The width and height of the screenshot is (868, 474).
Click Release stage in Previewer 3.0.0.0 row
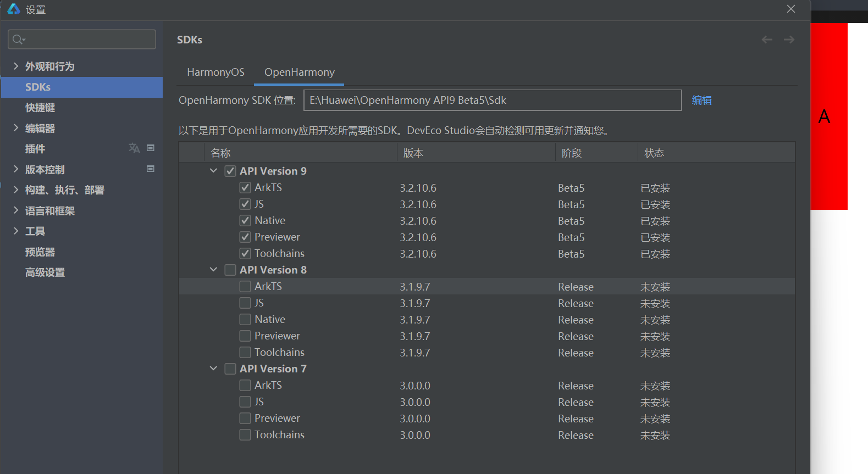(x=576, y=419)
